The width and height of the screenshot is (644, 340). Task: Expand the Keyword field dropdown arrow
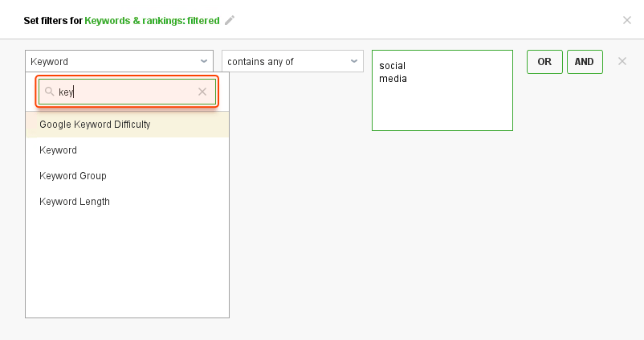pyautogui.click(x=204, y=61)
